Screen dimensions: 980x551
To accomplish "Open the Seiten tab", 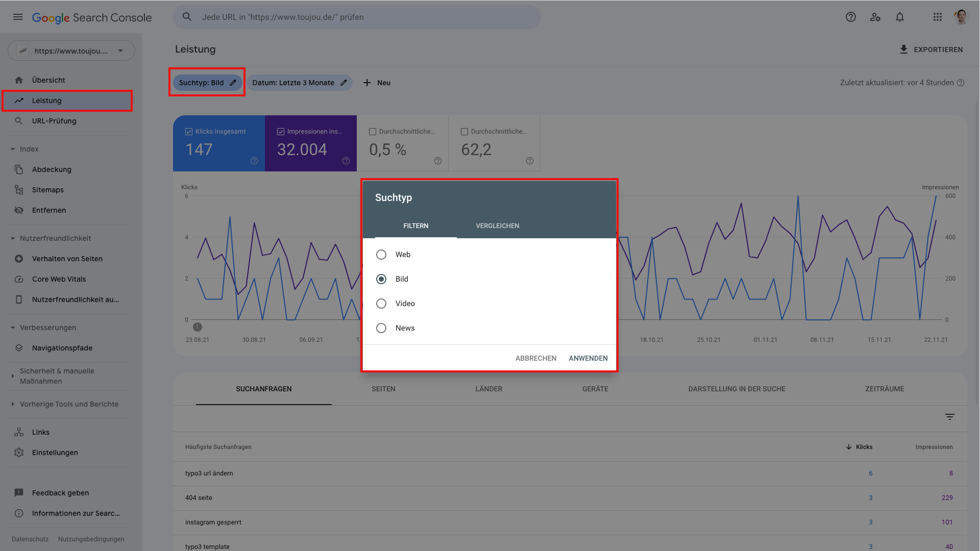I will click(x=383, y=389).
